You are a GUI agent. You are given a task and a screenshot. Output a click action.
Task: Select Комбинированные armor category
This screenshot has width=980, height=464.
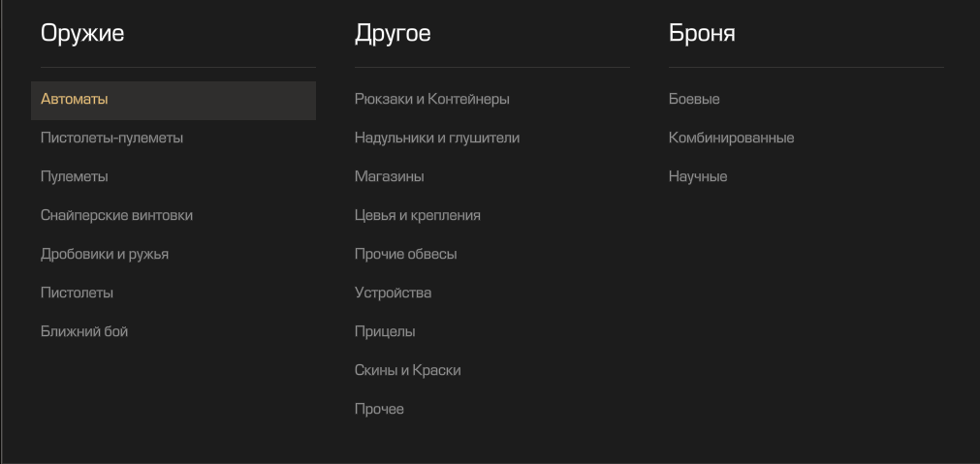tap(732, 139)
